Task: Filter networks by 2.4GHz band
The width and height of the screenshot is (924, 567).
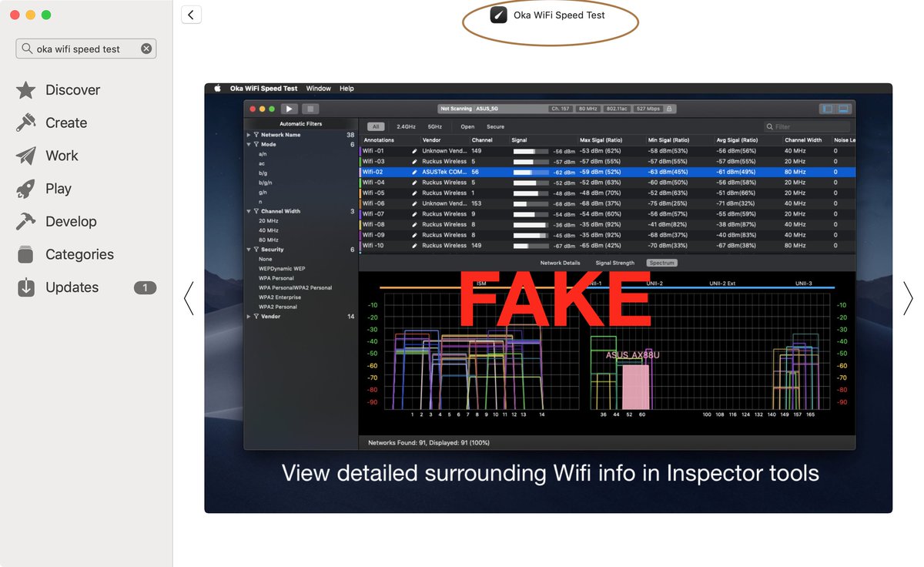Action: [x=406, y=126]
